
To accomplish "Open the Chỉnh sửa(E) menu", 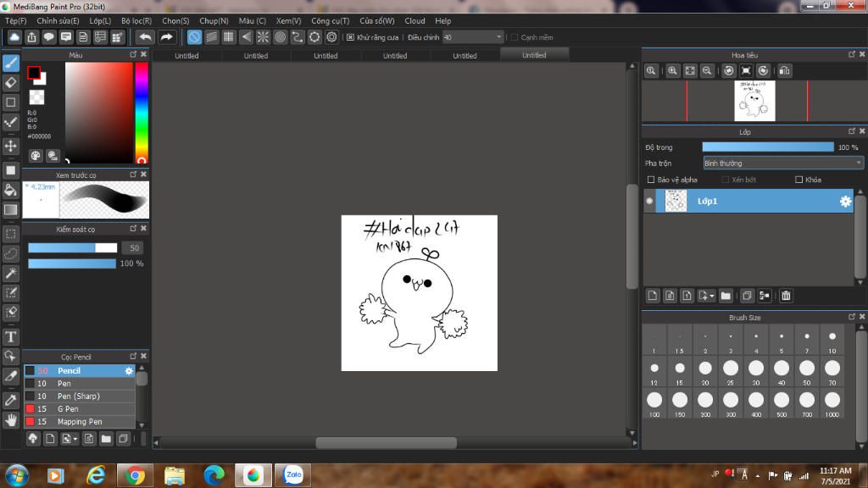I will 58,20.
